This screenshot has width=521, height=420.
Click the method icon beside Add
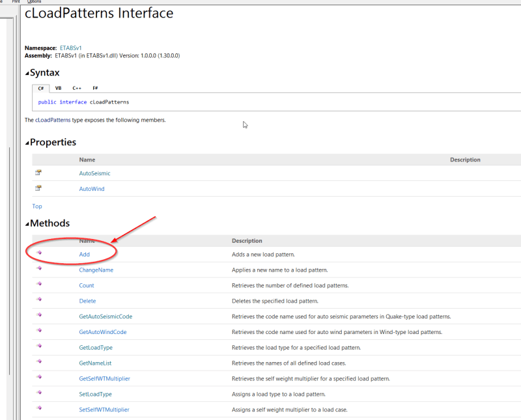tap(39, 253)
